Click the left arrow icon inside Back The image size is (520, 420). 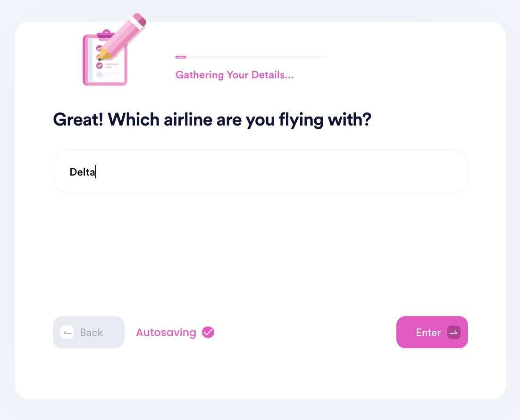pos(67,332)
